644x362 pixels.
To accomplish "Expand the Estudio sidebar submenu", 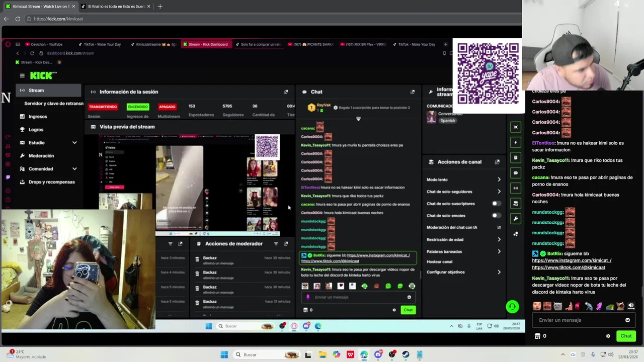I will tap(74, 143).
